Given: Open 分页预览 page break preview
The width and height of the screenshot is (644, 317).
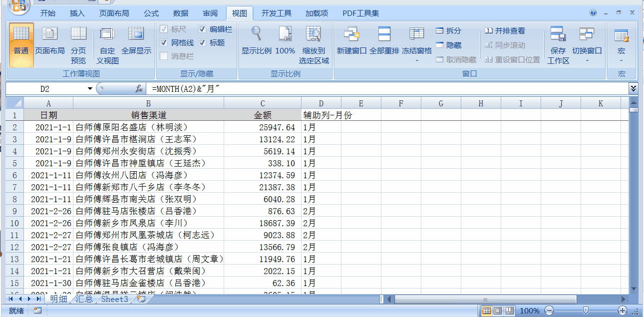Looking at the screenshot, I should (78, 34).
